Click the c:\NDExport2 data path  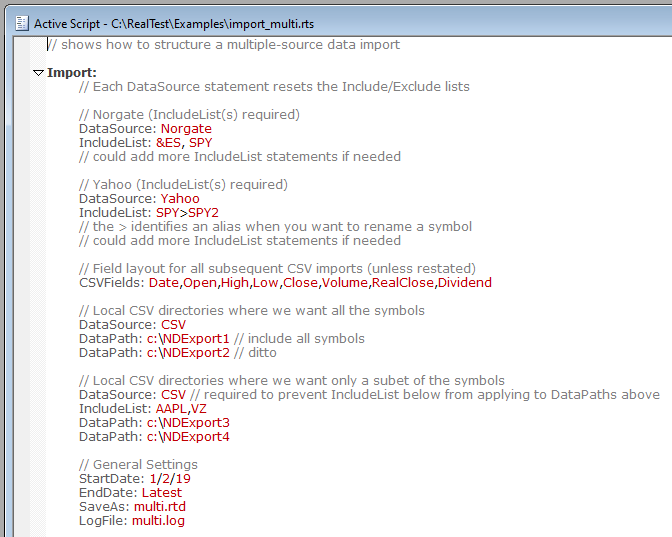(x=188, y=353)
